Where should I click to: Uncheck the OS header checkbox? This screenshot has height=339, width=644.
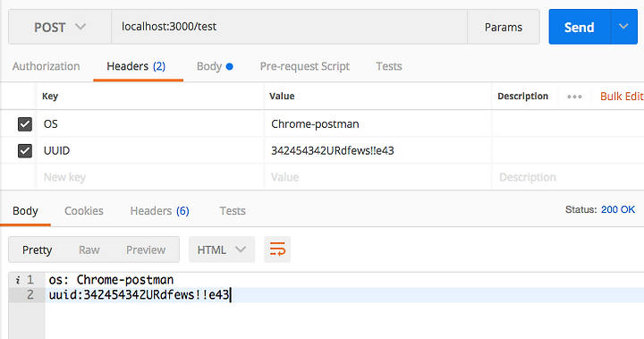(25, 124)
